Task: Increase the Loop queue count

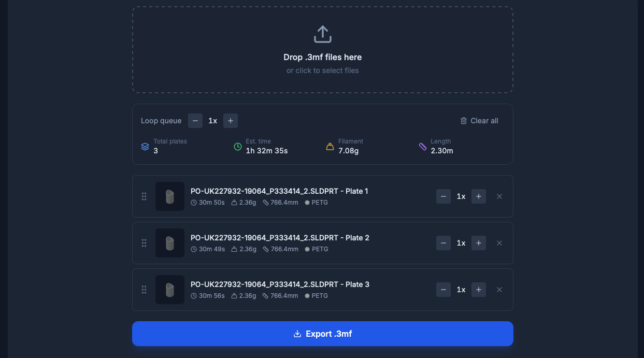Action: (x=231, y=121)
